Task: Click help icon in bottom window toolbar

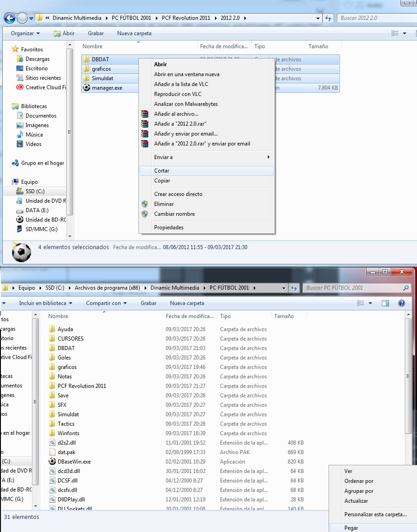Action: tap(401, 303)
